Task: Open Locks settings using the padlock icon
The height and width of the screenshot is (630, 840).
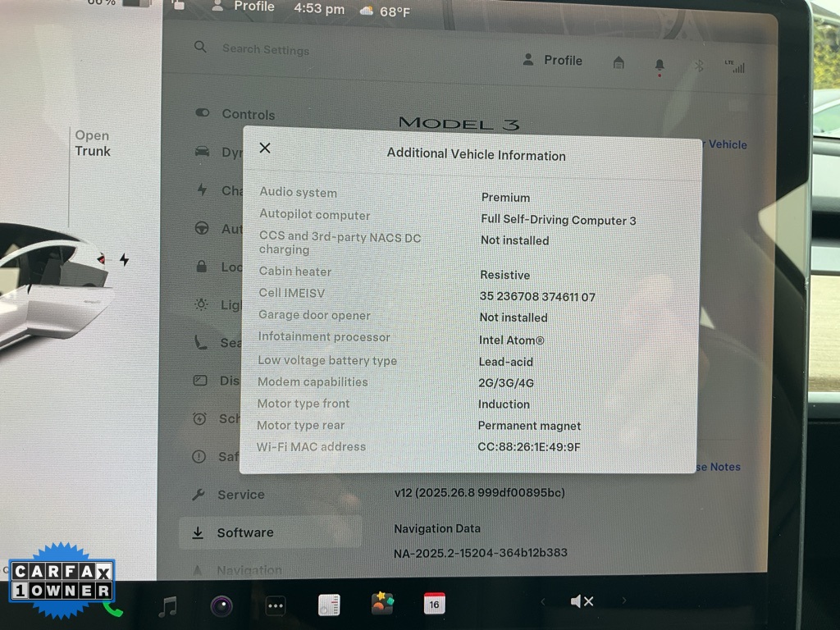Action: tap(202, 267)
